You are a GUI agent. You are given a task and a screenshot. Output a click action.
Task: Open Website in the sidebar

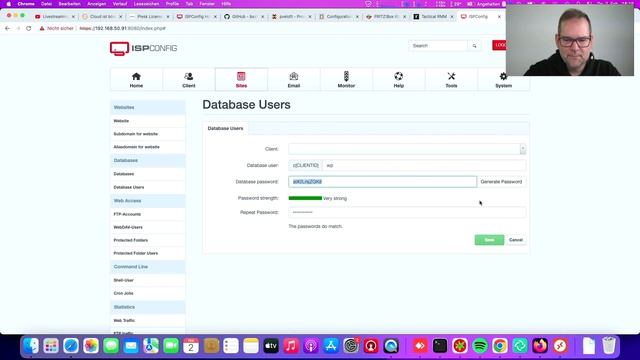pos(121,121)
